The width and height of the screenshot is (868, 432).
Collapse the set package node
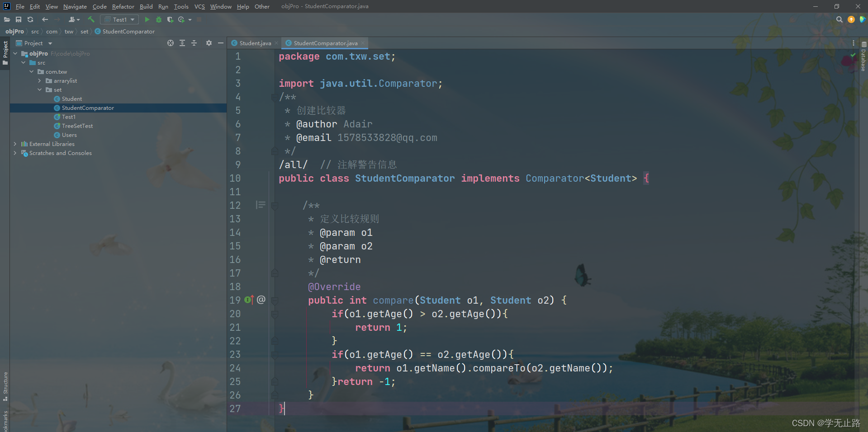(x=40, y=89)
